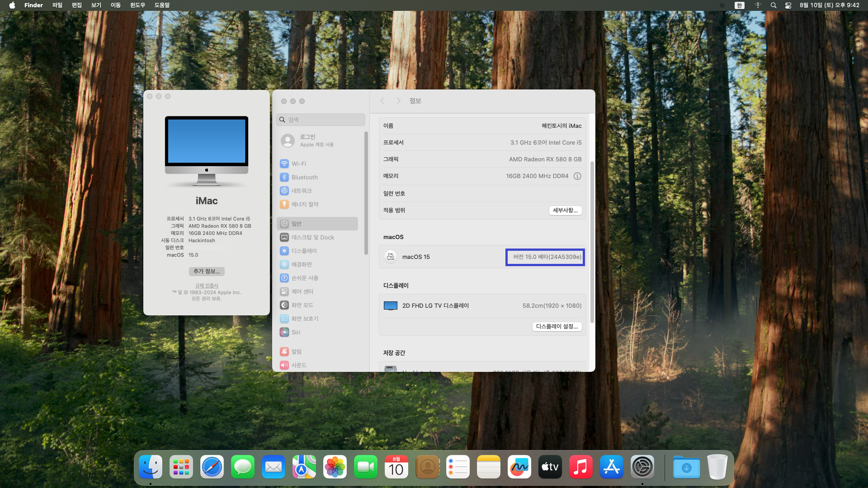
Task: Click the macOS 15 version row
Action: 482,257
